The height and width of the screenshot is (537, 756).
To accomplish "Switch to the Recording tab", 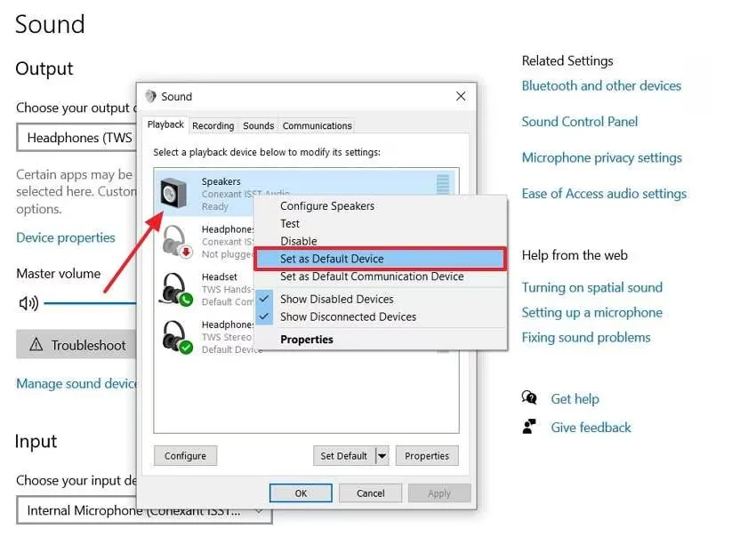I will coord(213,125).
